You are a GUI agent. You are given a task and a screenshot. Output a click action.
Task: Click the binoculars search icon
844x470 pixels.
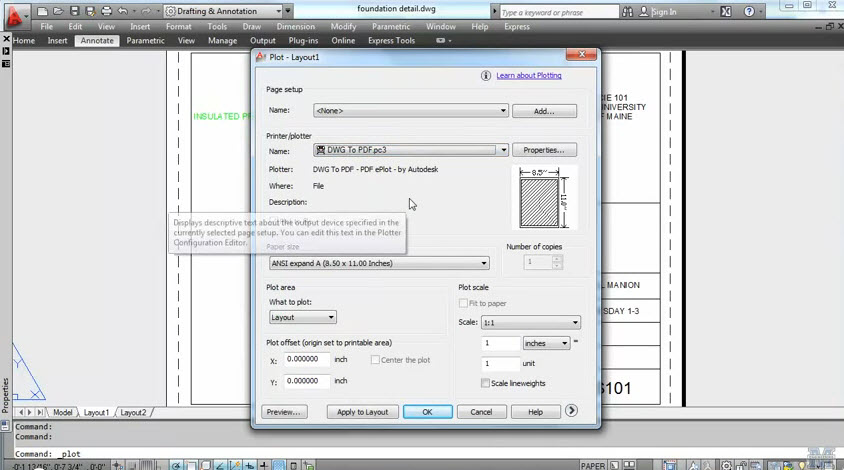point(628,11)
